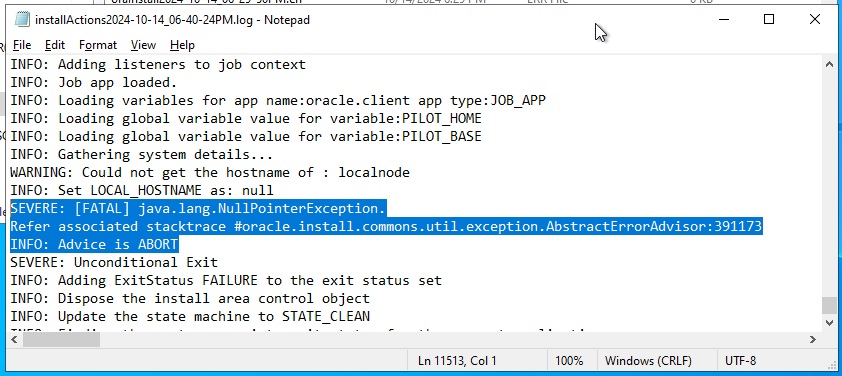Click the WARNING hostname localnode line
Viewport: 842px width, 376px height.
(x=210, y=172)
